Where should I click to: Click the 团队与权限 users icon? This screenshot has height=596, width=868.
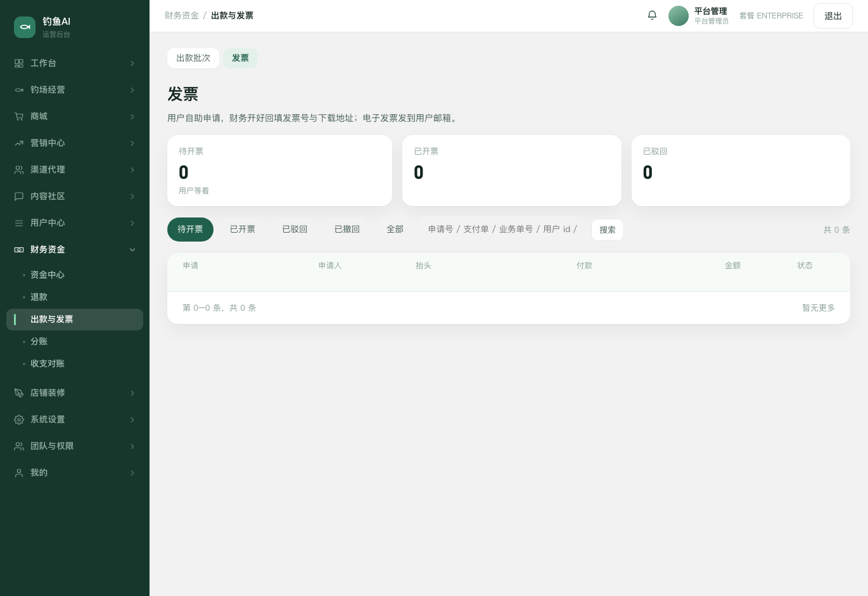[19, 446]
